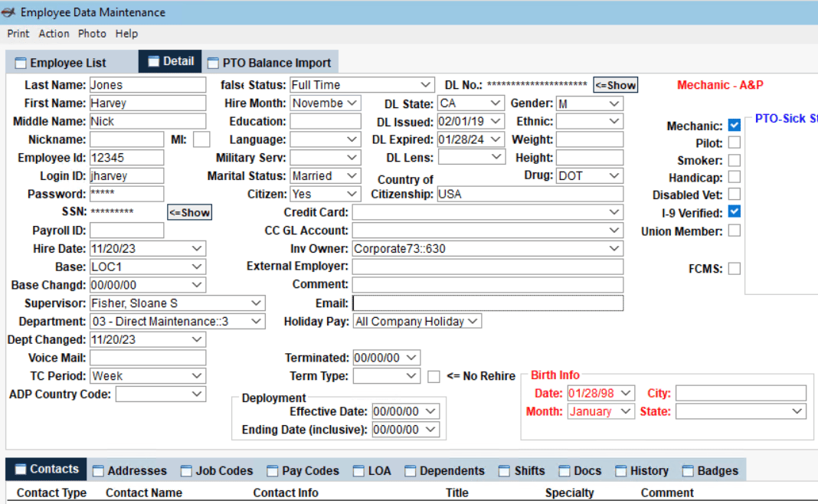The image size is (818, 504).
Task: Open the Supervisor dropdown showing Fisher, Sloane S
Action: pos(258,303)
